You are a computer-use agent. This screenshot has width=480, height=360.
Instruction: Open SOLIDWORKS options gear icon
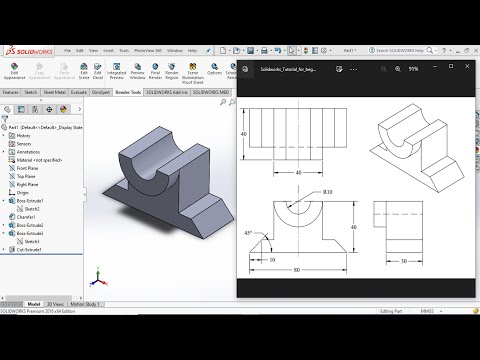[x=324, y=51]
